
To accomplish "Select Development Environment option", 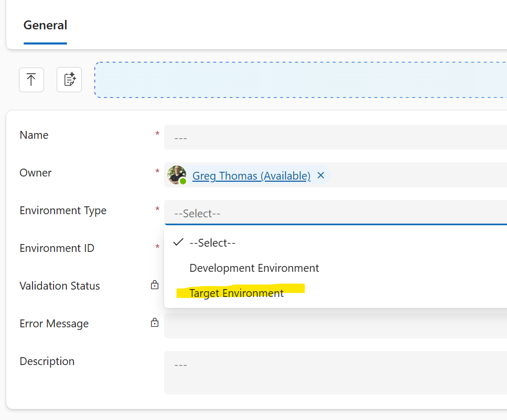I will pyautogui.click(x=254, y=268).
